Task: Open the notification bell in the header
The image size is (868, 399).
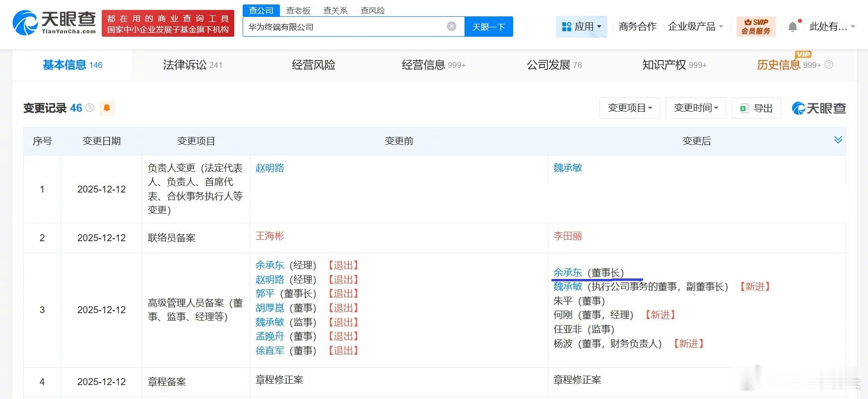Action: point(793,27)
